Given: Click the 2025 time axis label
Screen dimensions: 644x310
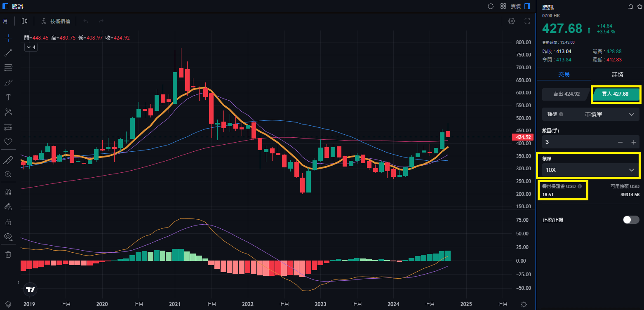Looking at the screenshot, I should [x=466, y=304].
